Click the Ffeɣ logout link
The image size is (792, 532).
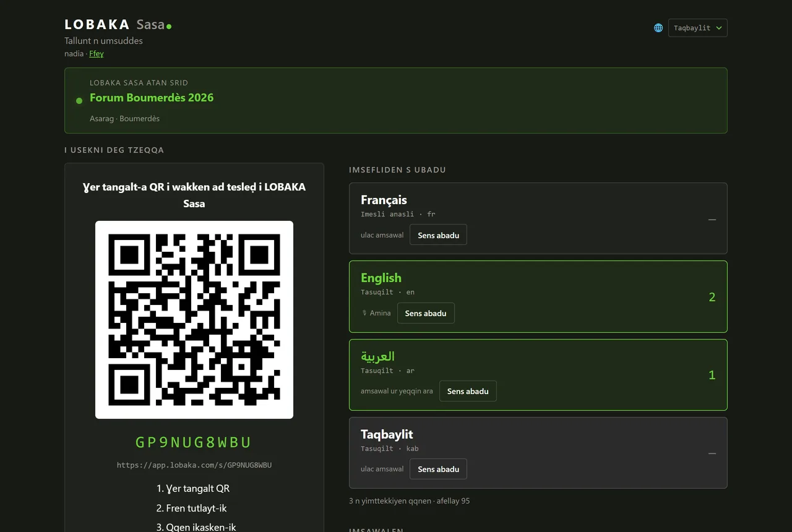tap(97, 54)
